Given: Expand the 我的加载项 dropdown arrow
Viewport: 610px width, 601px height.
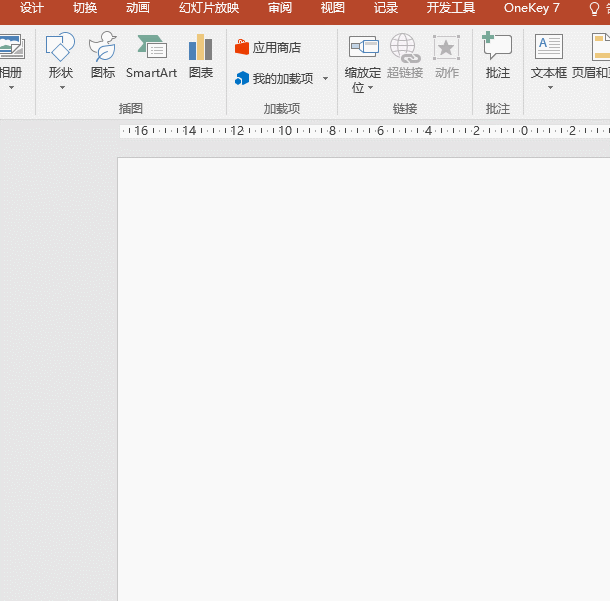Looking at the screenshot, I should point(325,78).
